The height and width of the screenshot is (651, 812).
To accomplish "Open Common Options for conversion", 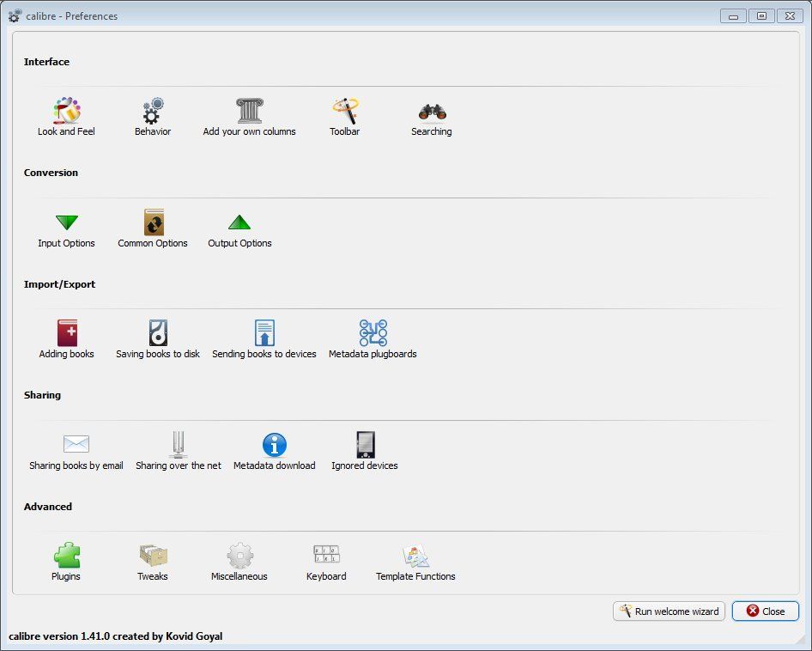I will [153, 222].
